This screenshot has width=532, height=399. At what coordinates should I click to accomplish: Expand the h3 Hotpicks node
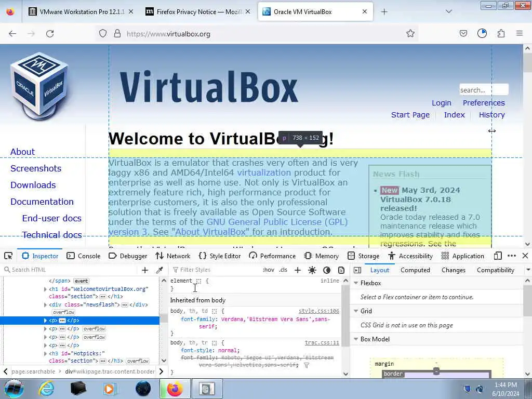point(45,353)
